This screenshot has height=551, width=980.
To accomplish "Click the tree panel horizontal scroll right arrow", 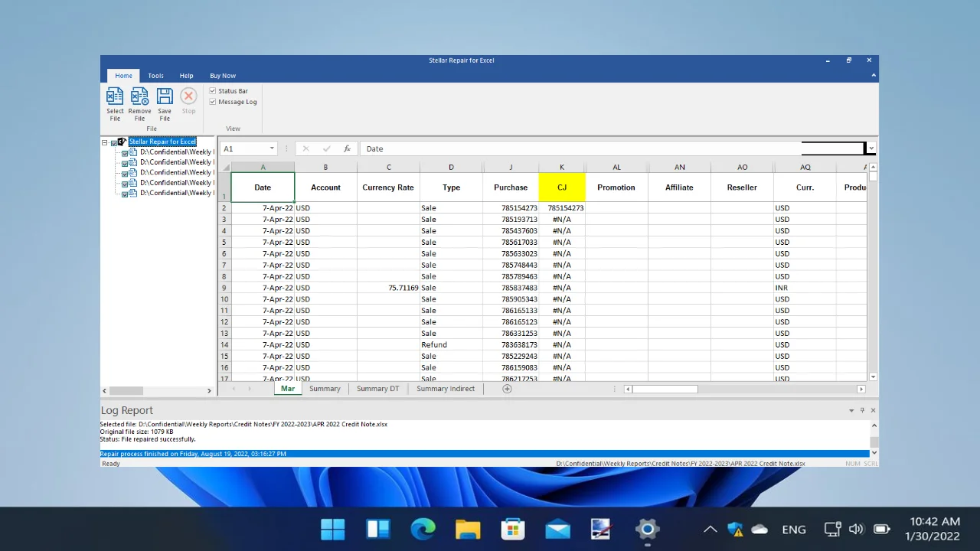I will coord(209,390).
